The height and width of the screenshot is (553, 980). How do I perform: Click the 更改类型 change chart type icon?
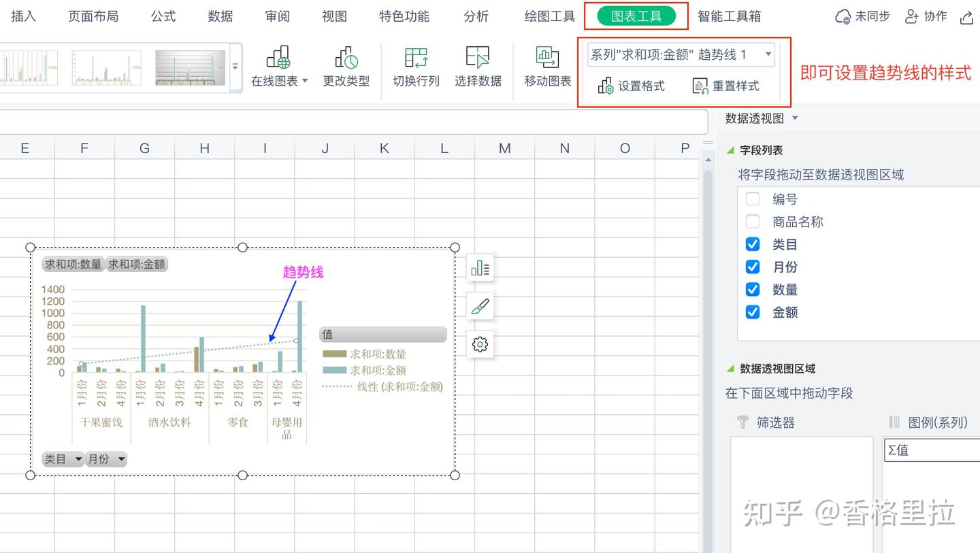(x=346, y=58)
